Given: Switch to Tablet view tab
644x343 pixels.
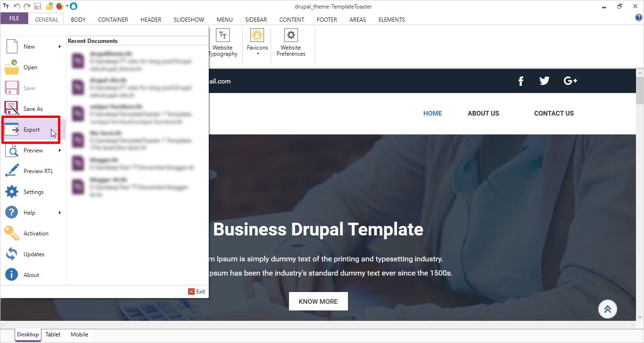Looking at the screenshot, I should click(x=53, y=335).
